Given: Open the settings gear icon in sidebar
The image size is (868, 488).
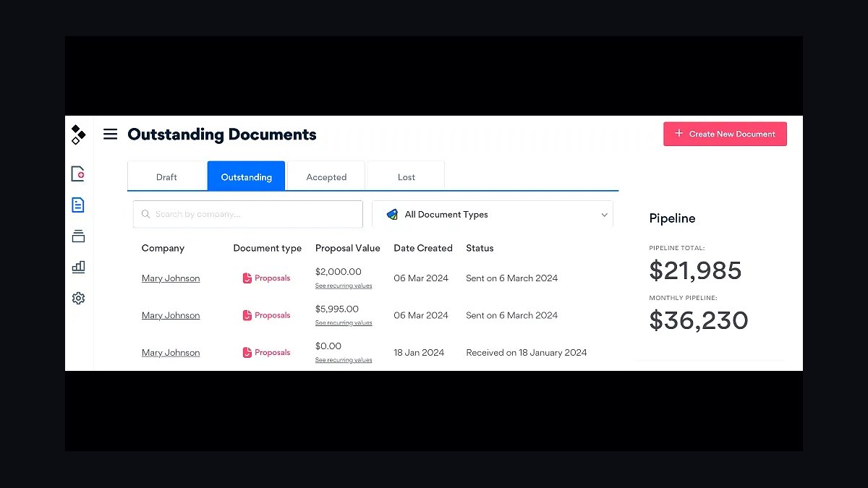Looking at the screenshot, I should tap(78, 298).
